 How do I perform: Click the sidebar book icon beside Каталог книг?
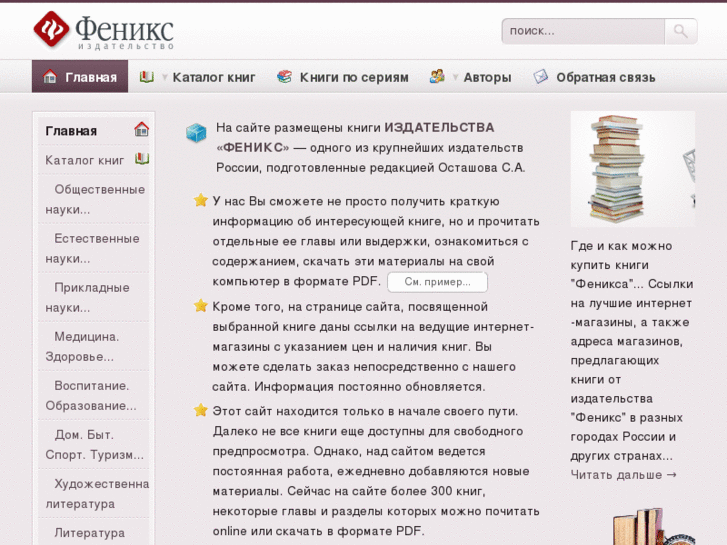coord(142,159)
